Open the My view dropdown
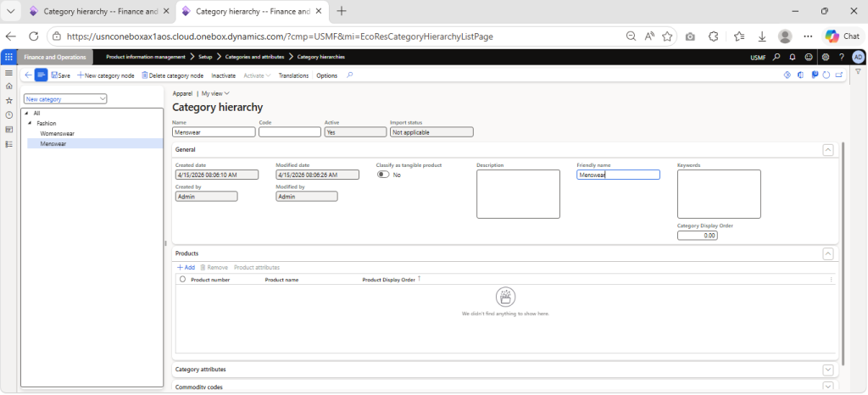 click(215, 93)
